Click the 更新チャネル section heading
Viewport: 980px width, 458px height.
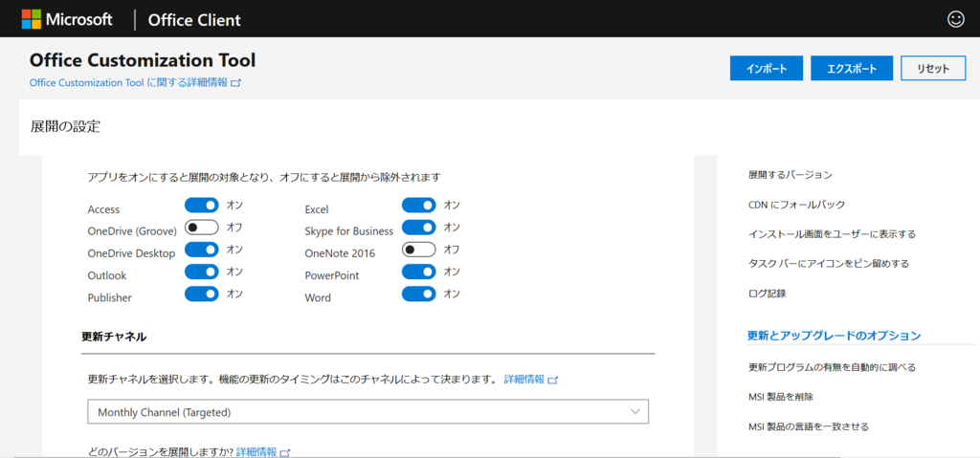click(x=114, y=337)
